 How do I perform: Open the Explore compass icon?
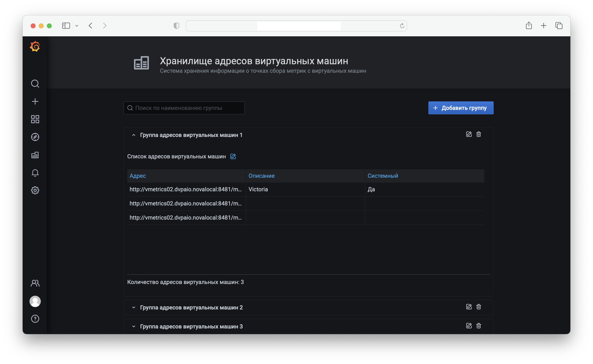[35, 137]
